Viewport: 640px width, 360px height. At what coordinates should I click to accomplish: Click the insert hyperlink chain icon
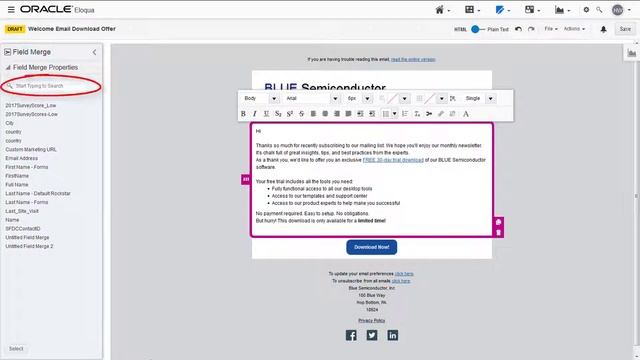440,114
